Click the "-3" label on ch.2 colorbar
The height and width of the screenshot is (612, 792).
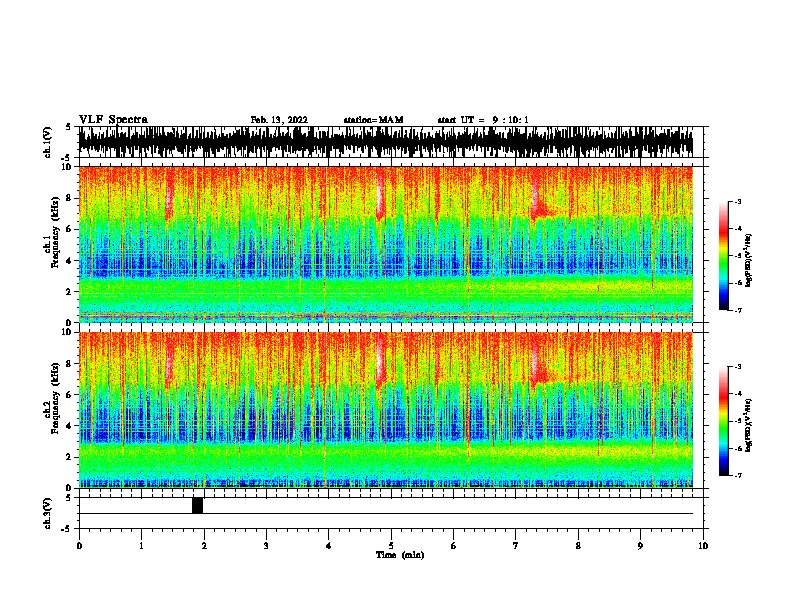pos(737,367)
